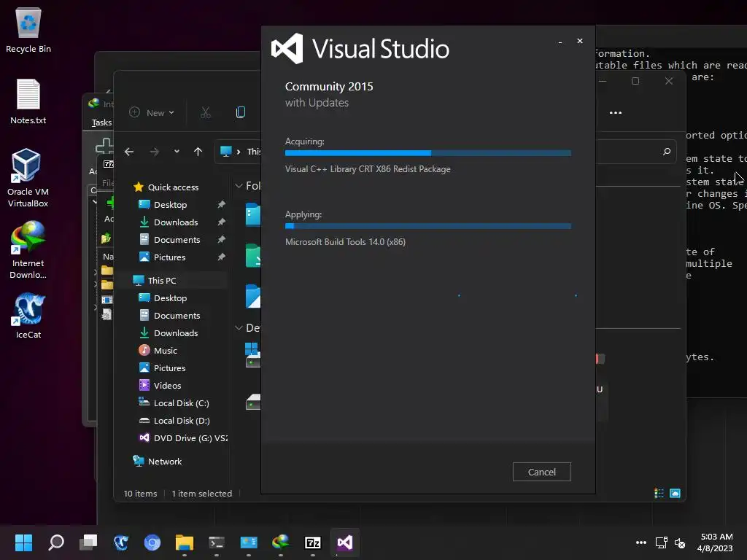Switch to Visual Studio installer on taskbar
Screen dimensions: 747x560
click(x=345, y=542)
